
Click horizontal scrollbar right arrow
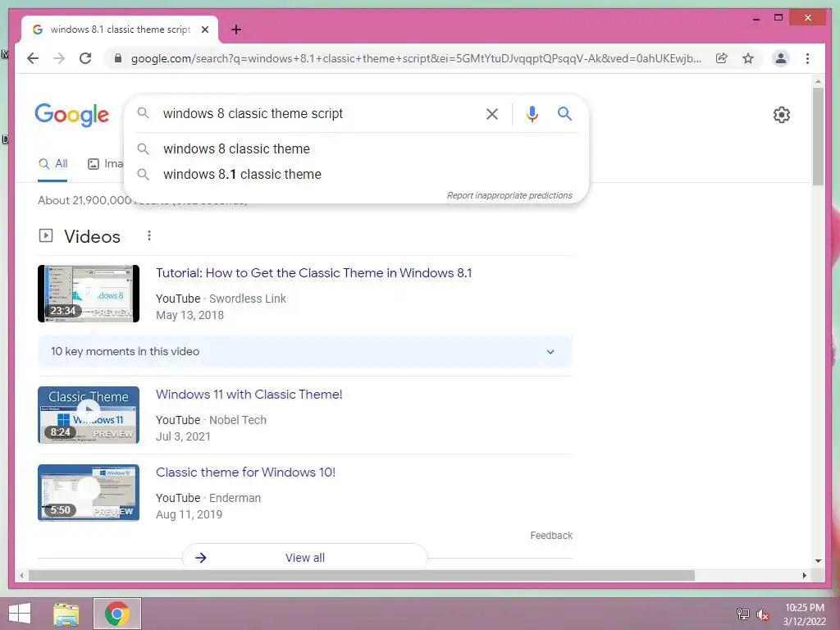click(805, 575)
